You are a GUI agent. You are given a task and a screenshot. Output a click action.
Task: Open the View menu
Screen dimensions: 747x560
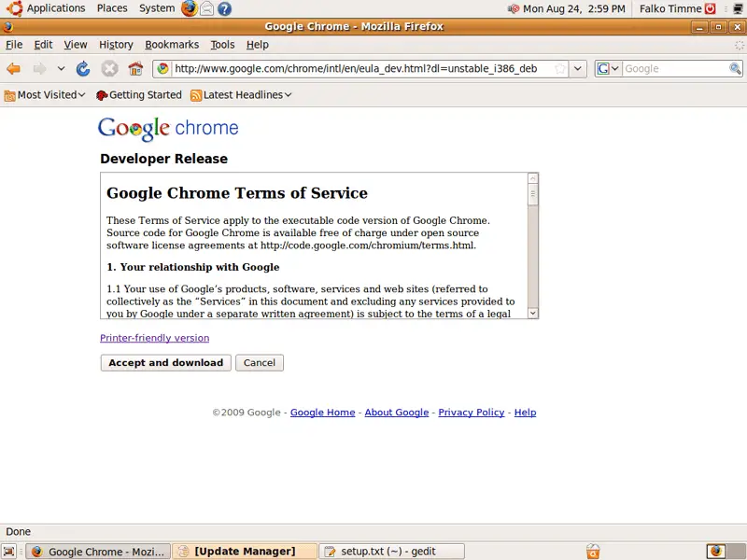[x=76, y=45]
